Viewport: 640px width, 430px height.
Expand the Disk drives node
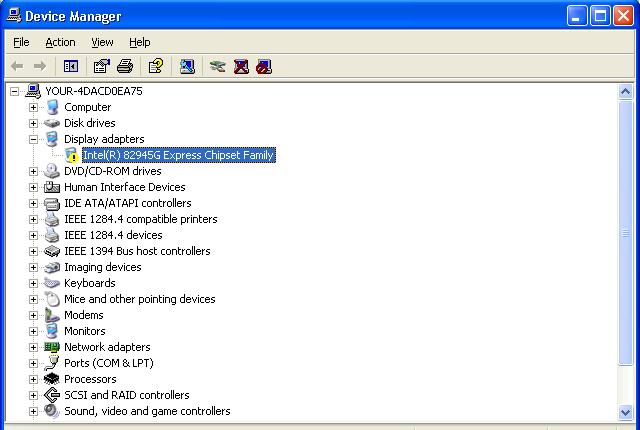point(33,123)
